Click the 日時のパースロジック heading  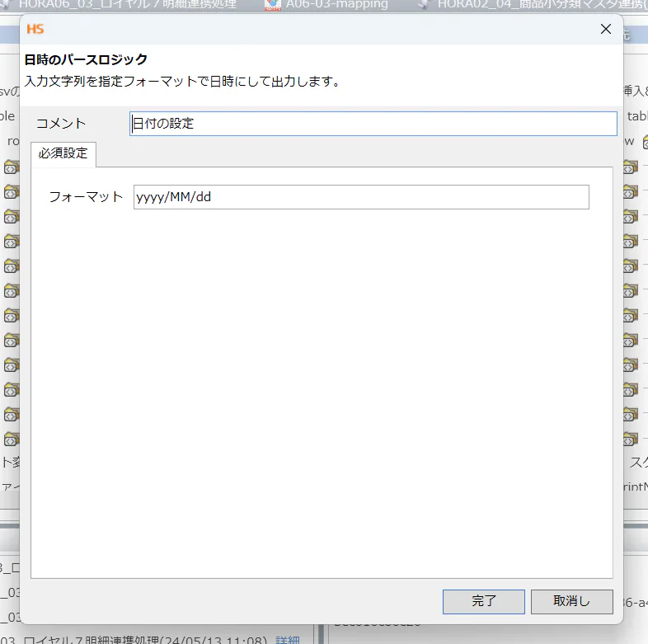tap(86, 59)
